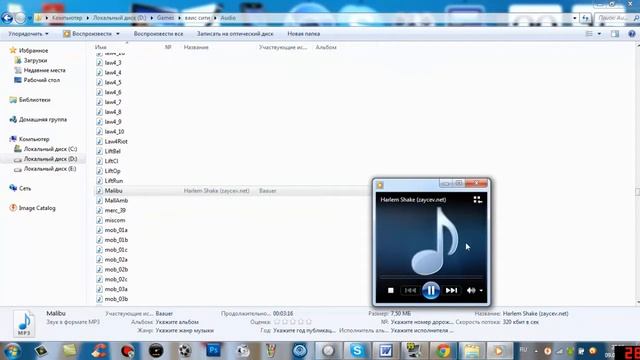Go to Локальный диск (D:) in breadcrumb
Image resolution: width=640 pixels, height=360 pixels.
119,18
